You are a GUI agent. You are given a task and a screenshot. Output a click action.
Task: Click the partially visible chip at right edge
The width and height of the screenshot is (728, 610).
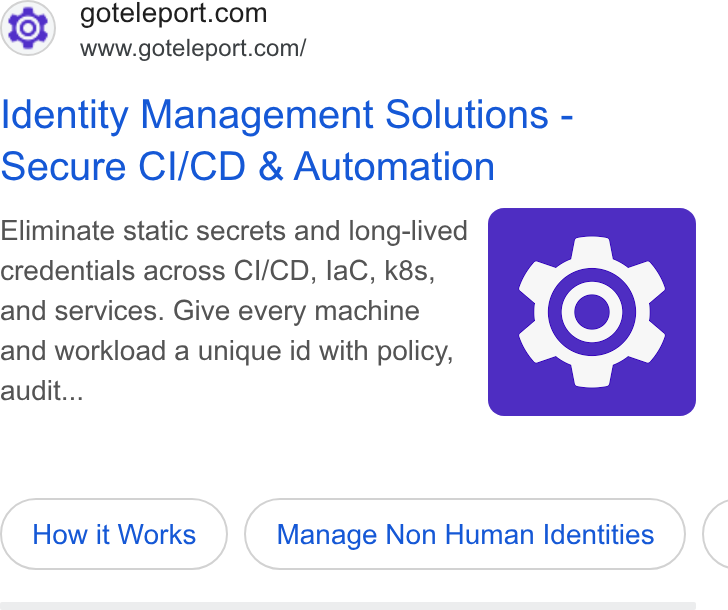tap(715, 534)
